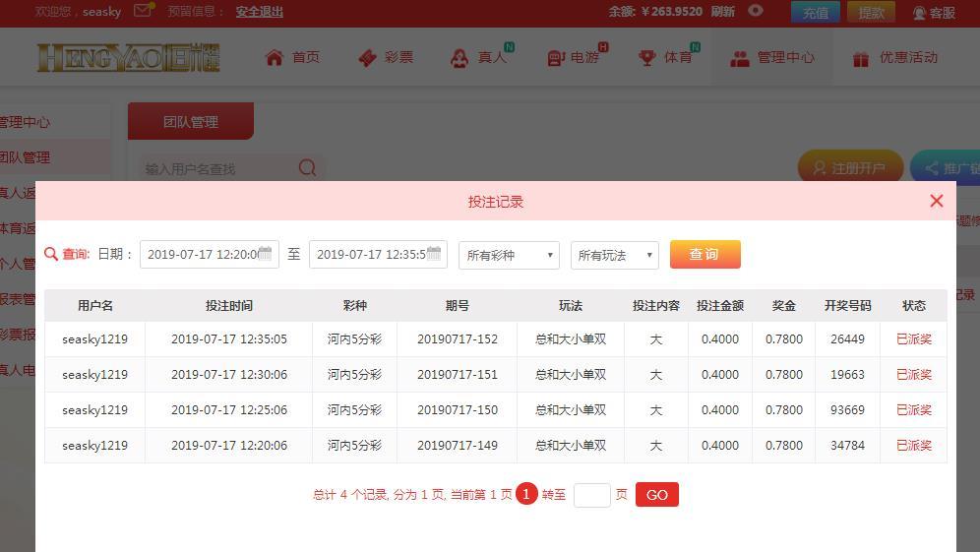Click the 用户名 column header
The image size is (980, 552).
95,306
